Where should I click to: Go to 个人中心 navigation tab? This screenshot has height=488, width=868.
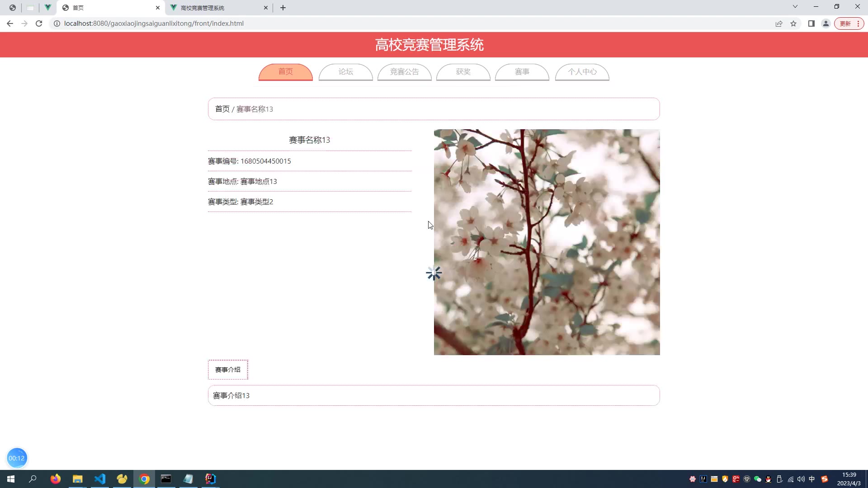tap(582, 72)
